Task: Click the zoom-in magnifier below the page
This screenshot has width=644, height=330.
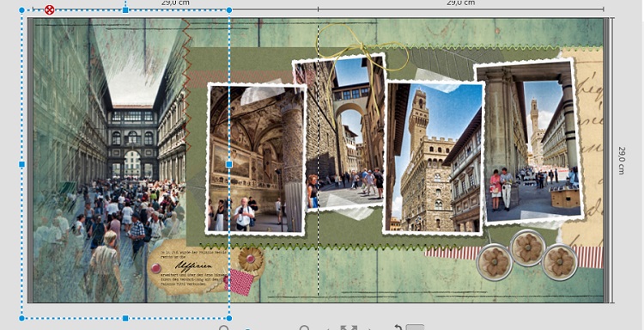Action: coord(304,328)
